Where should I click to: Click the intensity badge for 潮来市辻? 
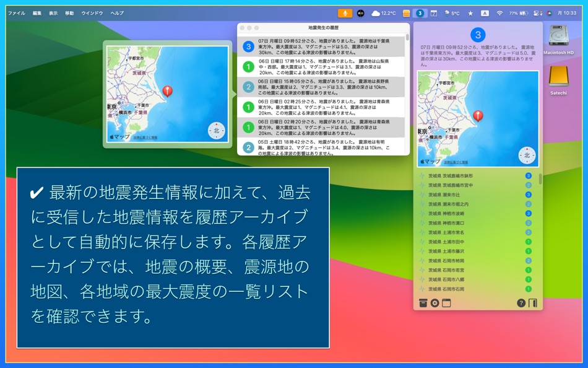pyautogui.click(x=529, y=195)
